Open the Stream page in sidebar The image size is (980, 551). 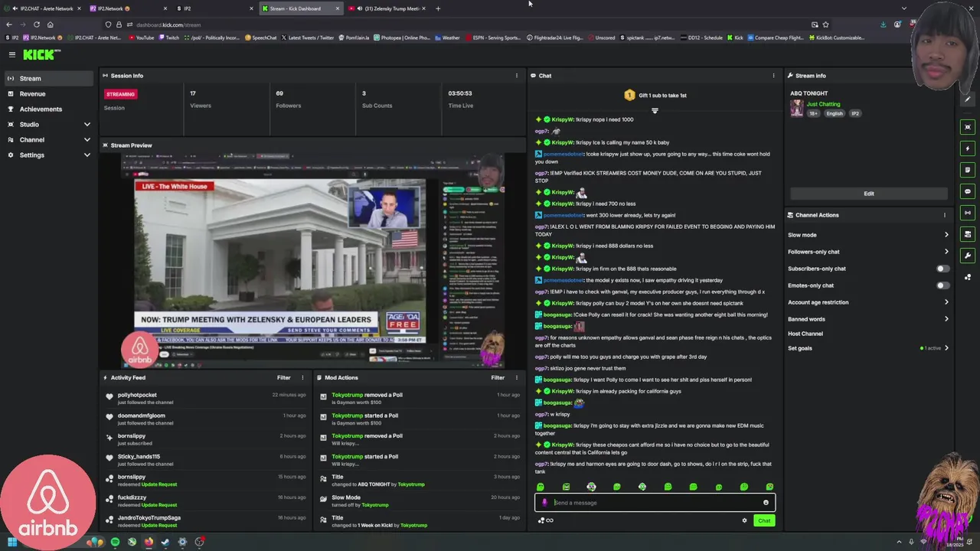point(49,78)
